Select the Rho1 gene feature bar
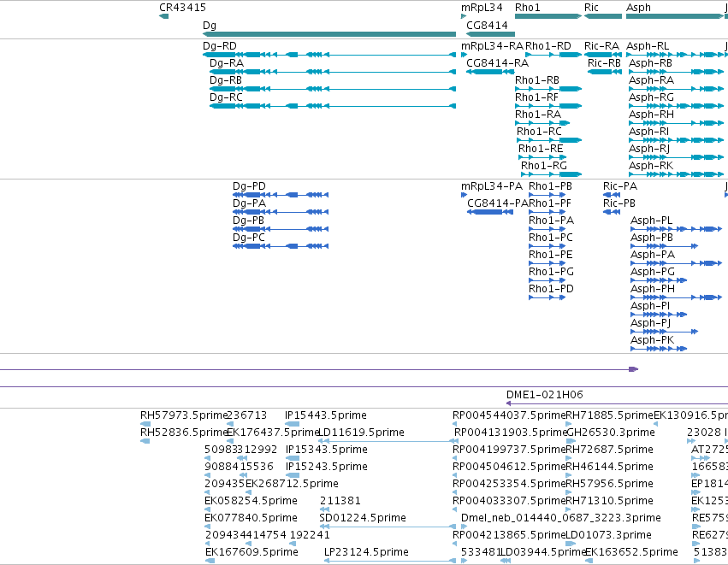Image resolution: width=728 pixels, height=565 pixels. [x=548, y=16]
